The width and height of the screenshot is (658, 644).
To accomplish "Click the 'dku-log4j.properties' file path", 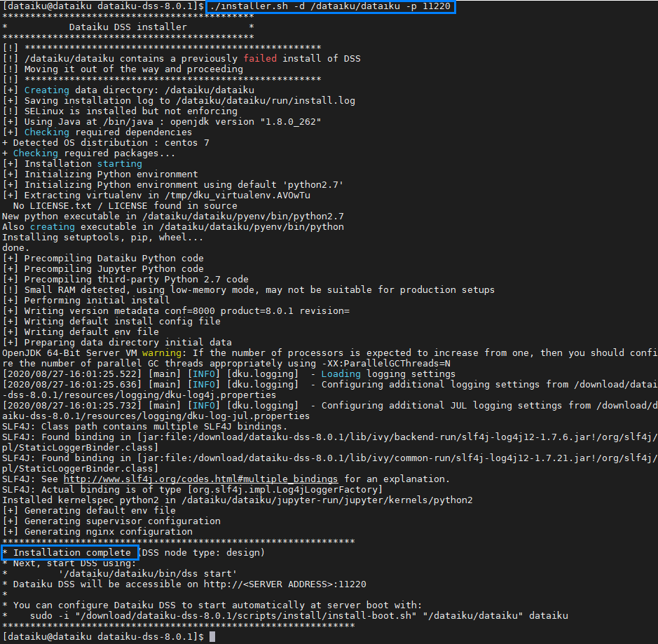I will tap(139, 395).
